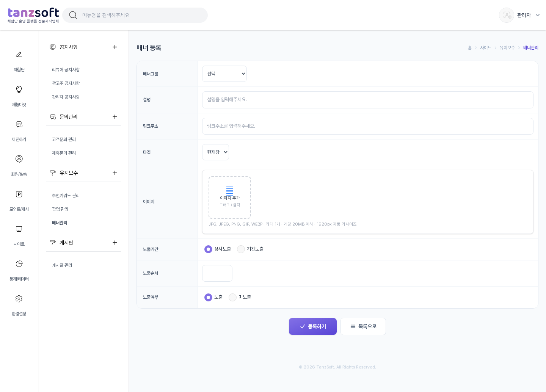
Task: Click the 목록으로 button
Action: pyautogui.click(x=363, y=326)
